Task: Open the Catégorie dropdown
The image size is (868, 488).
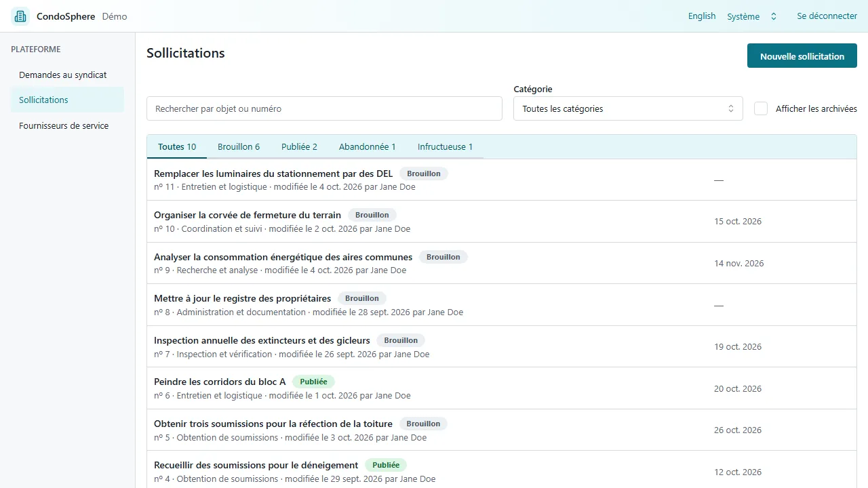Action: tap(628, 108)
